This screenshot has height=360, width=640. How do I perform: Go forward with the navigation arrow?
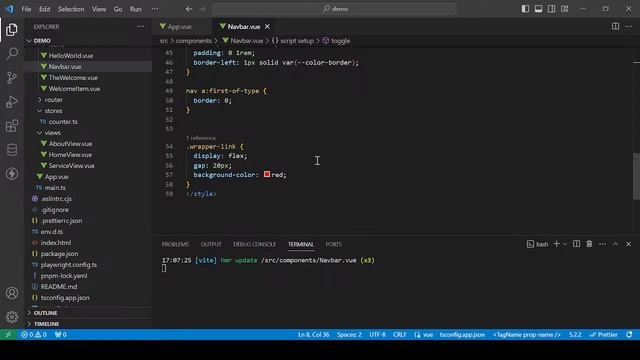(202, 9)
